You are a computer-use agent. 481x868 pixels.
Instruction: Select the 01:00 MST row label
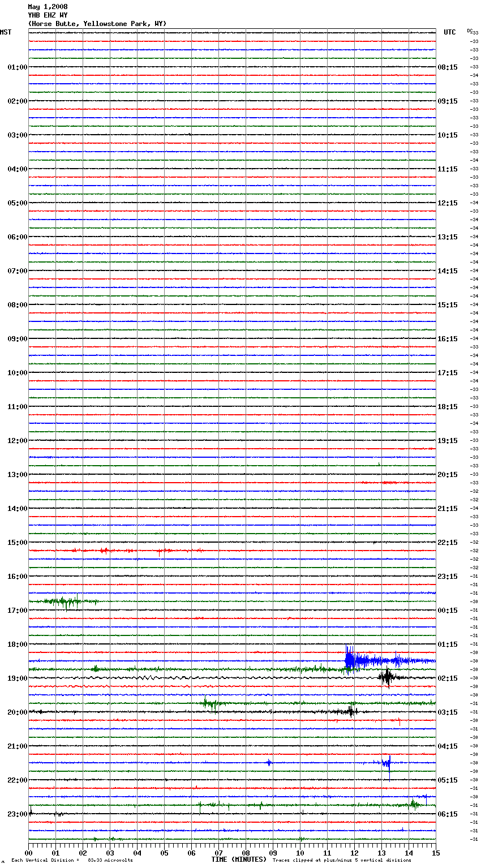tap(18, 67)
